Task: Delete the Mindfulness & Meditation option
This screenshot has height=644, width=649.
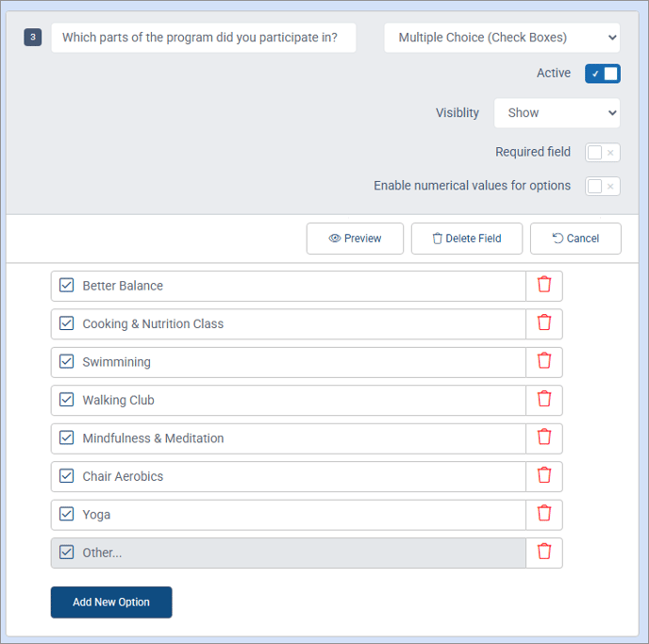Action: pos(544,438)
